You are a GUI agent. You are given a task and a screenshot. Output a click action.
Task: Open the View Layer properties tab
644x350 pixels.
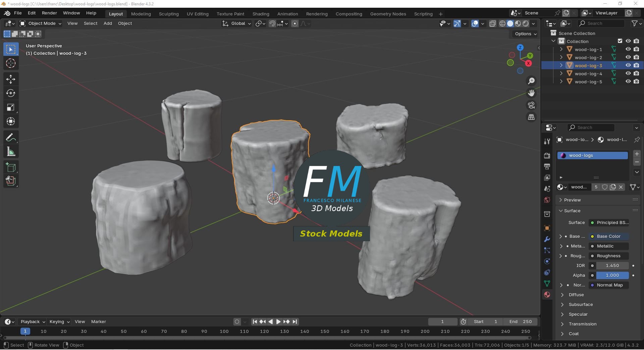point(547,178)
